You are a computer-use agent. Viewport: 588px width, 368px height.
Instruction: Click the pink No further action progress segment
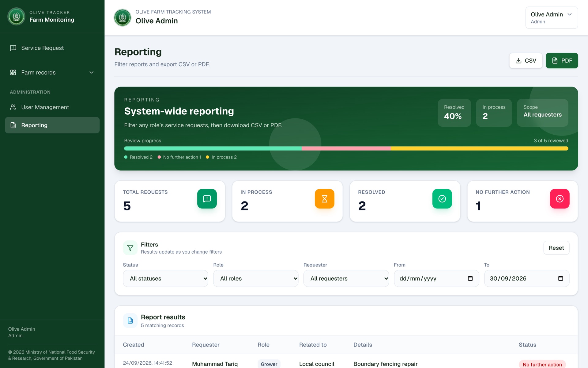tap(346, 148)
